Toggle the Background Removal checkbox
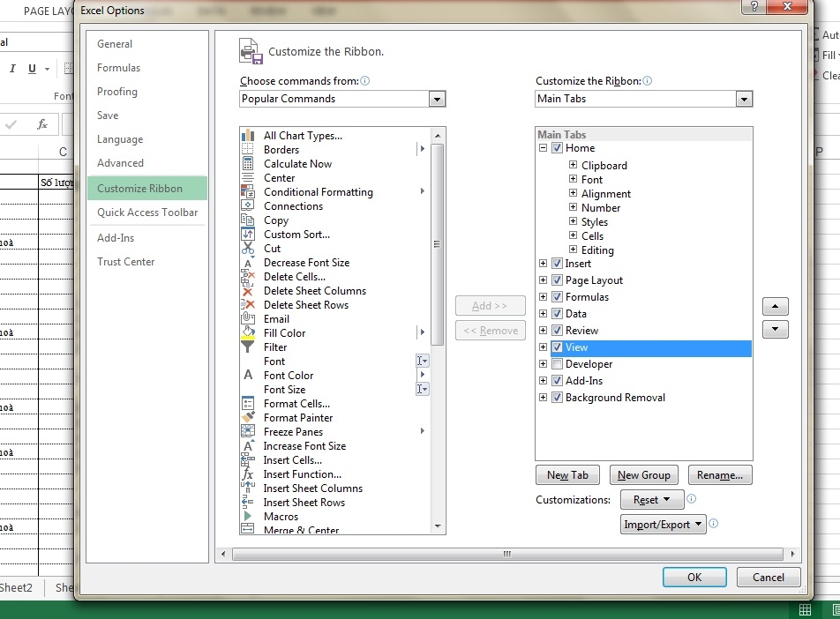 [557, 398]
